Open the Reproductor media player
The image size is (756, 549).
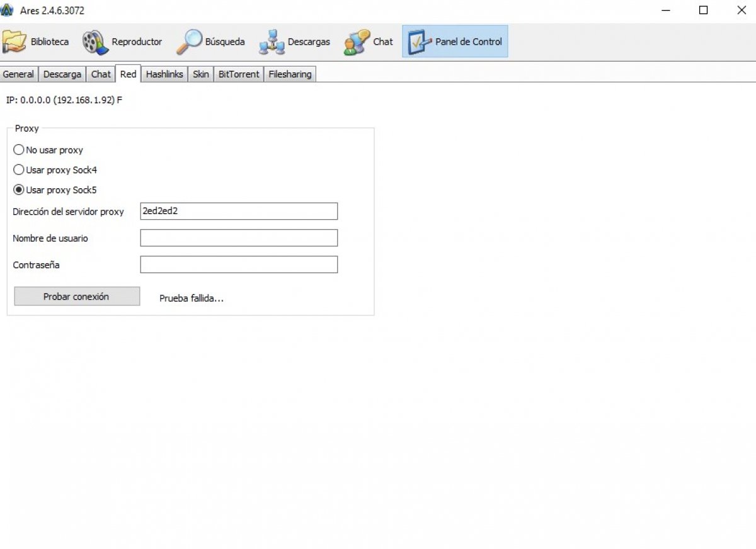click(122, 42)
